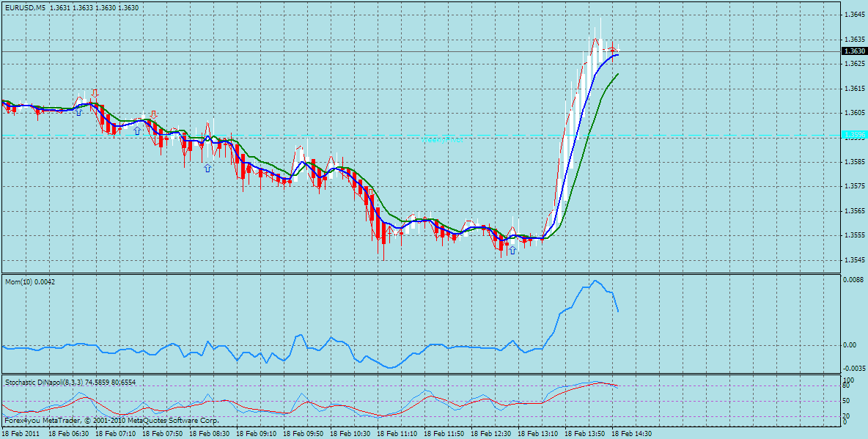
Task: Click the green moving average line's end
Action: 618,73
